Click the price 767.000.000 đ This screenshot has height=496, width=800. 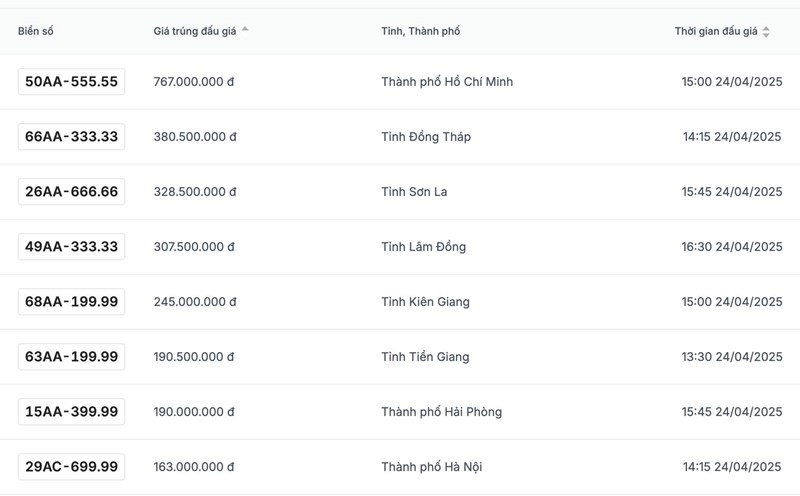pyautogui.click(x=194, y=82)
